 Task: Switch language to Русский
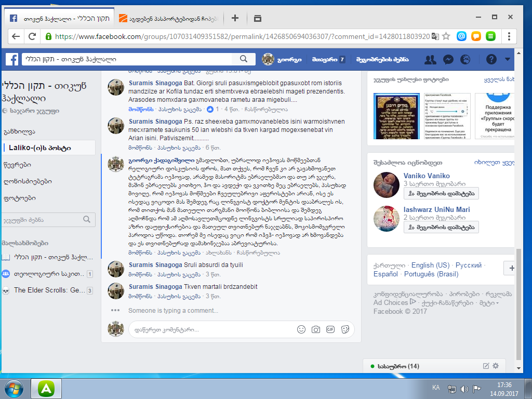[468, 265]
